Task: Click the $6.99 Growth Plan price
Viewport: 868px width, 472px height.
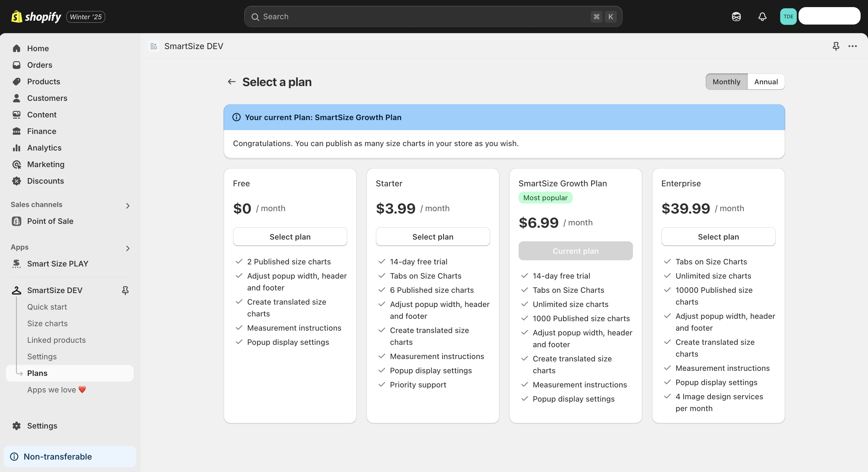Action: click(538, 222)
